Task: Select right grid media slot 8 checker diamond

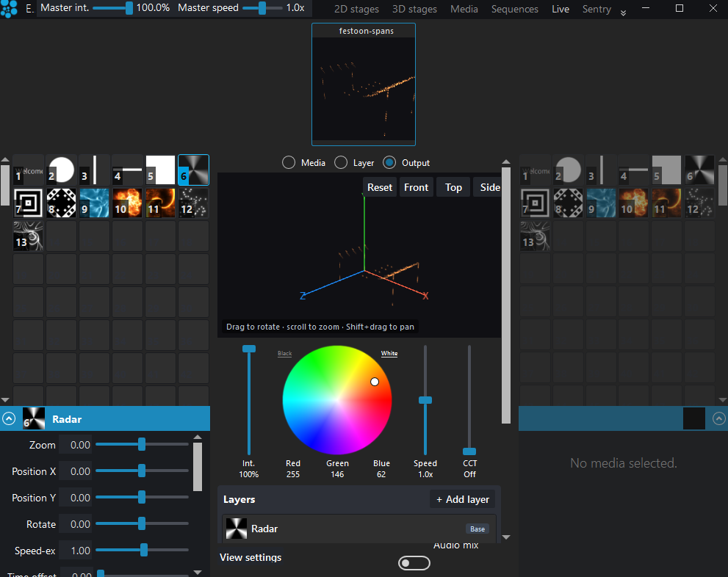Action: (568, 203)
